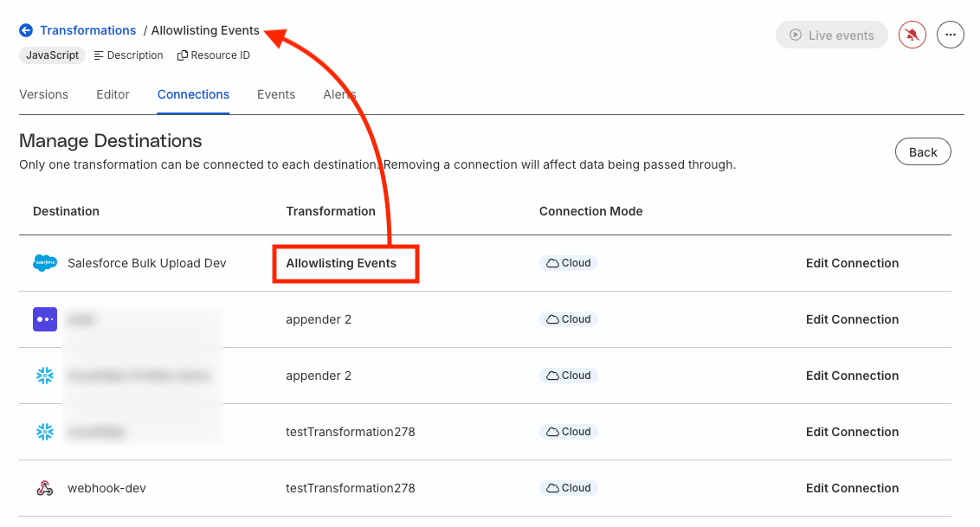The image size is (980, 527).
Task: Click Cloud badge in the Salesforce row
Action: point(568,263)
